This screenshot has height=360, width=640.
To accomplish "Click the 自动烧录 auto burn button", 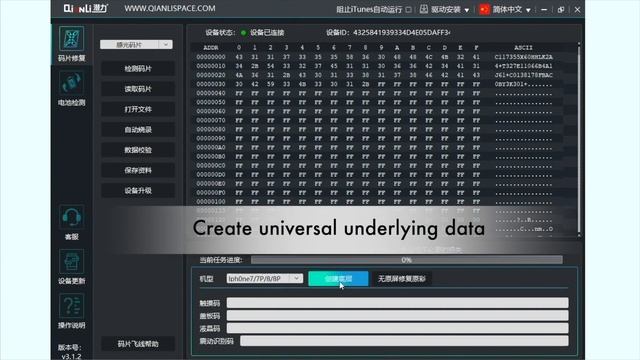I will [138, 130].
